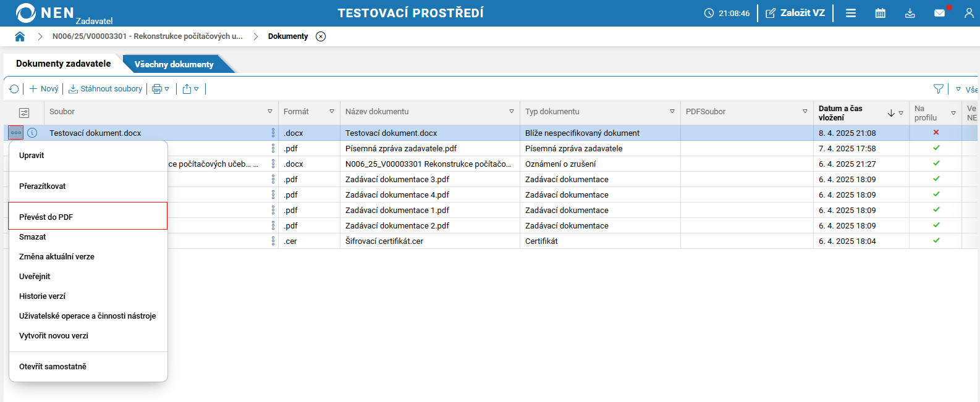Refresh the document list

pyautogui.click(x=14, y=89)
